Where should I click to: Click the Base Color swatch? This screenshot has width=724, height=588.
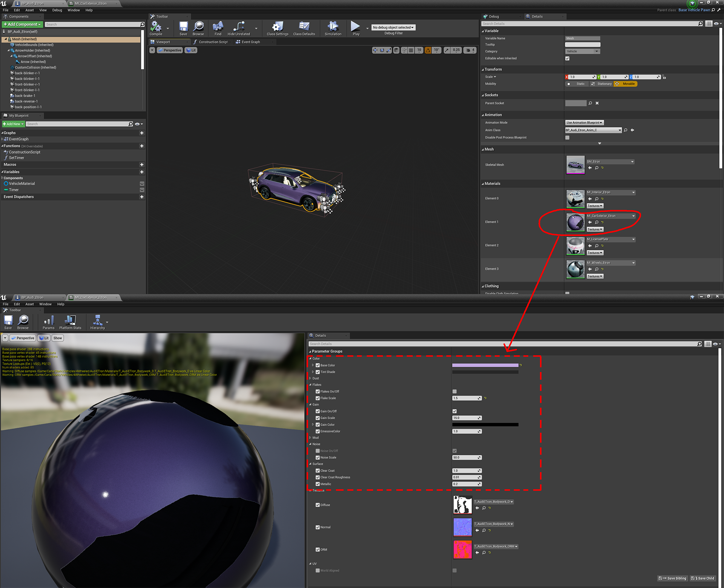click(x=486, y=365)
